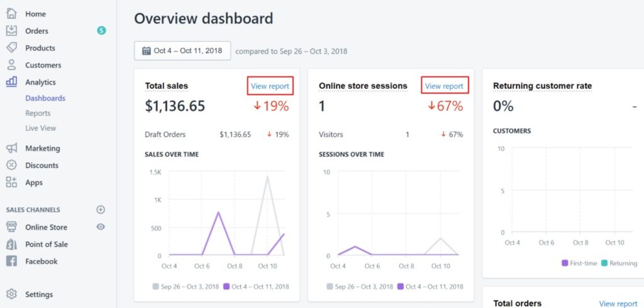Click the teal Returning legend swatch
644x308 pixels.
point(604,263)
